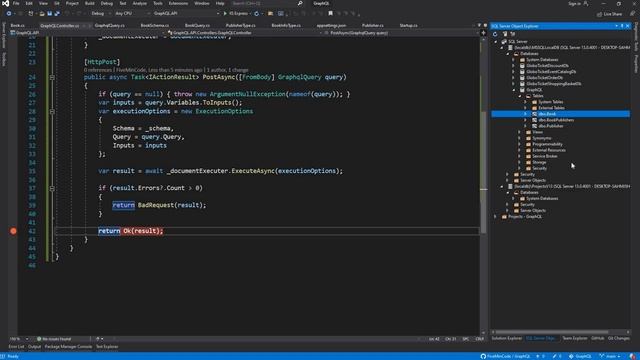
Task: Expand the Programmability folder
Action: coord(520,144)
